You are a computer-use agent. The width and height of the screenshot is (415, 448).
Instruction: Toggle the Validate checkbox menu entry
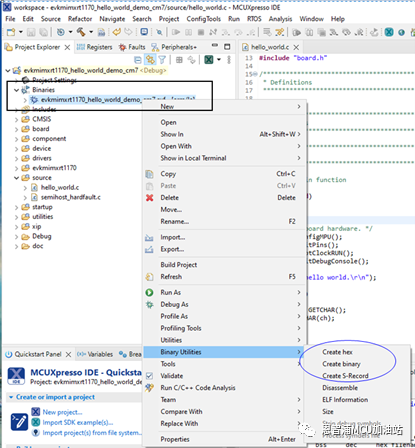tap(150, 376)
